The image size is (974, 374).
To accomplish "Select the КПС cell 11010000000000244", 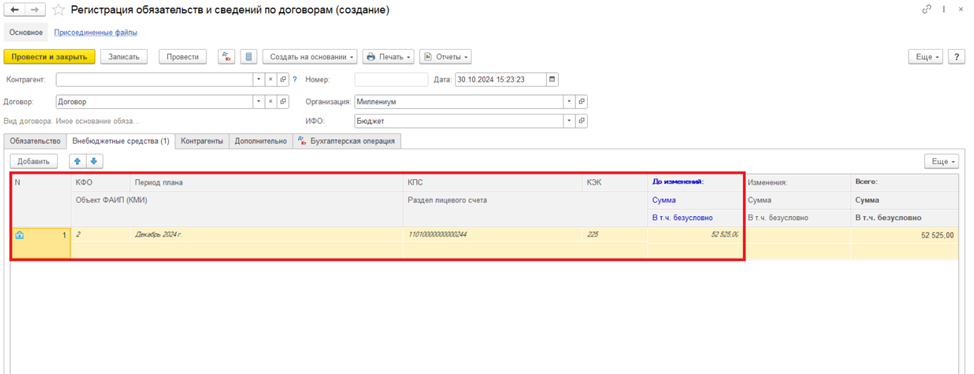I will (x=493, y=235).
